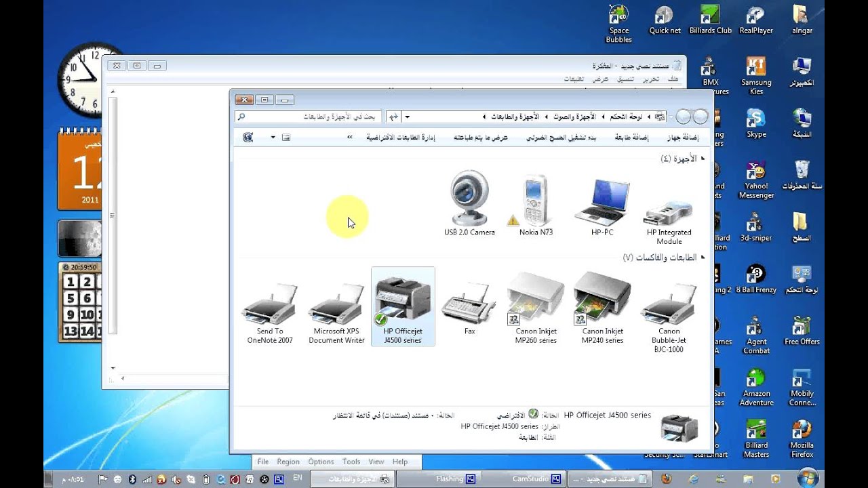Open Help menu in CamStudio
The image size is (868, 488).
tap(400, 462)
